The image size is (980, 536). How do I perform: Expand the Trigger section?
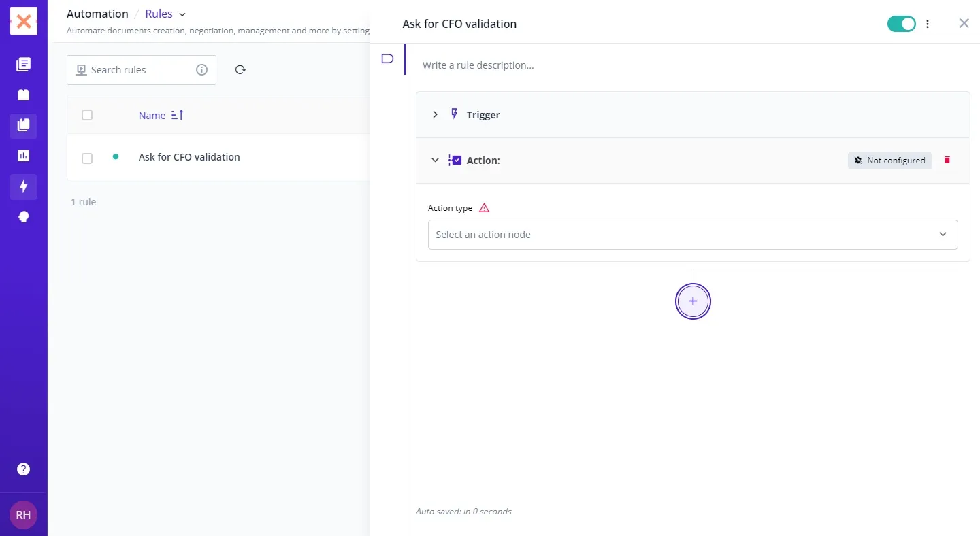pos(435,115)
